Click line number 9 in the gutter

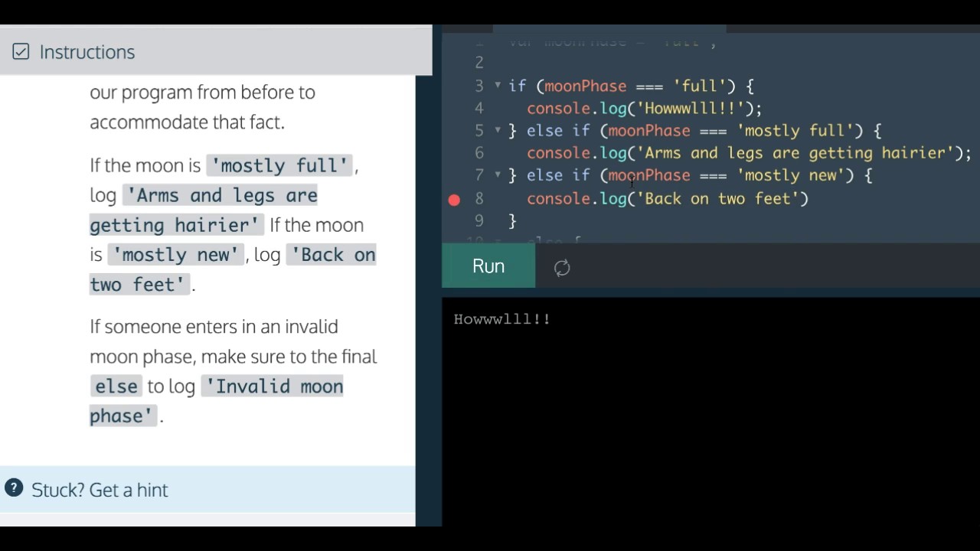pos(479,220)
